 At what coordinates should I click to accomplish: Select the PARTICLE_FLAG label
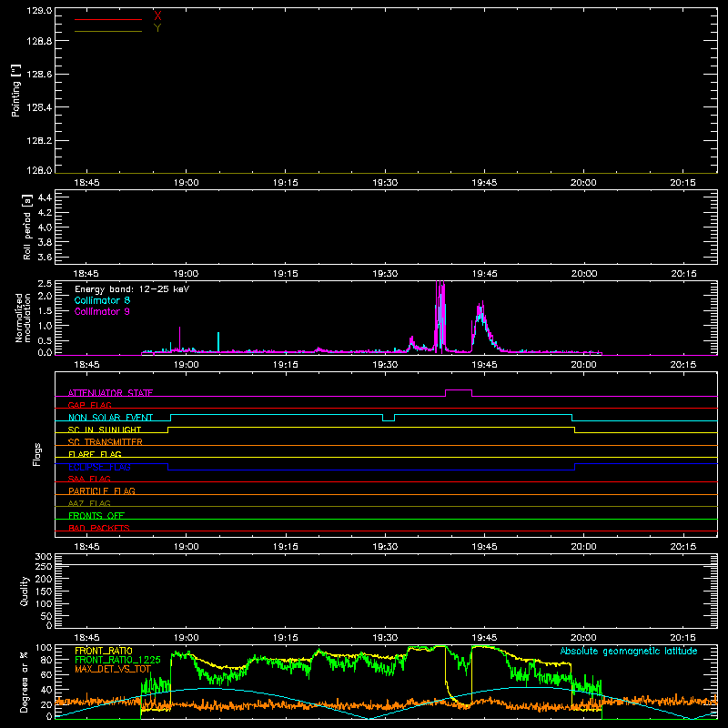coord(102,490)
